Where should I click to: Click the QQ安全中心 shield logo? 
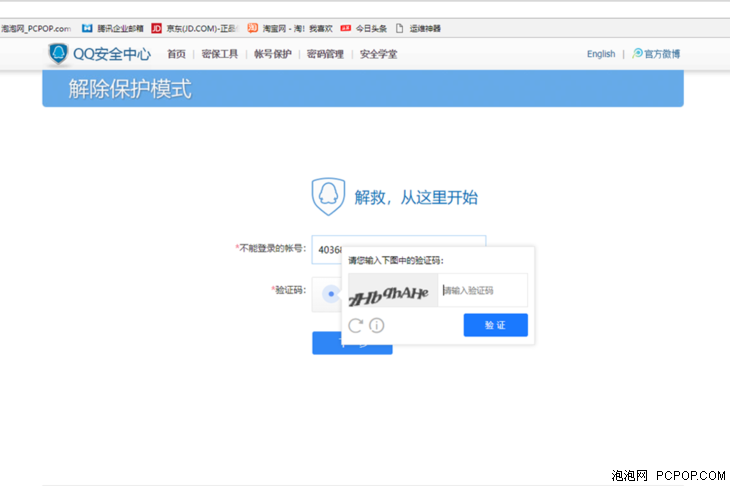coord(59,54)
